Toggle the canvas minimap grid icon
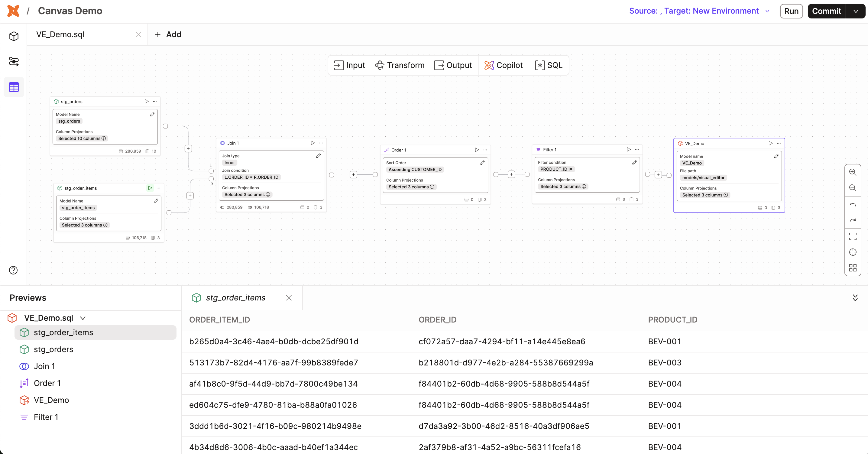Screen dimensions: 868x454 coord(853,268)
